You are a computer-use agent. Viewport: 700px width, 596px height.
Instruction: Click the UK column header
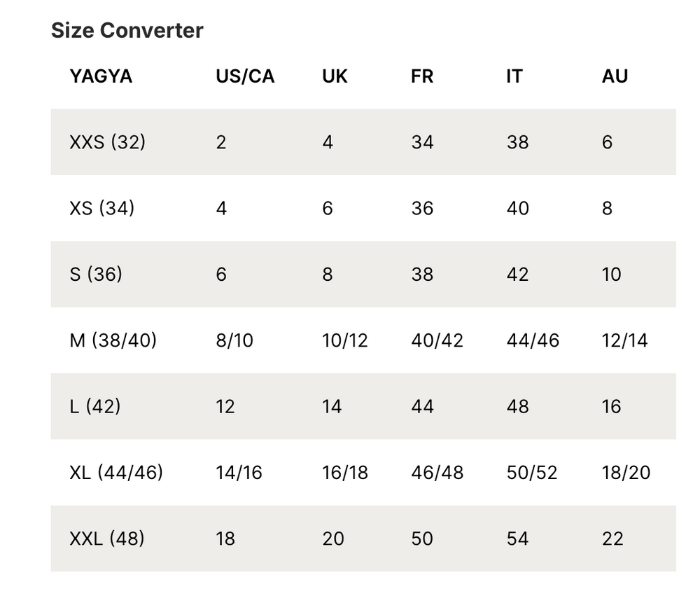[335, 76]
